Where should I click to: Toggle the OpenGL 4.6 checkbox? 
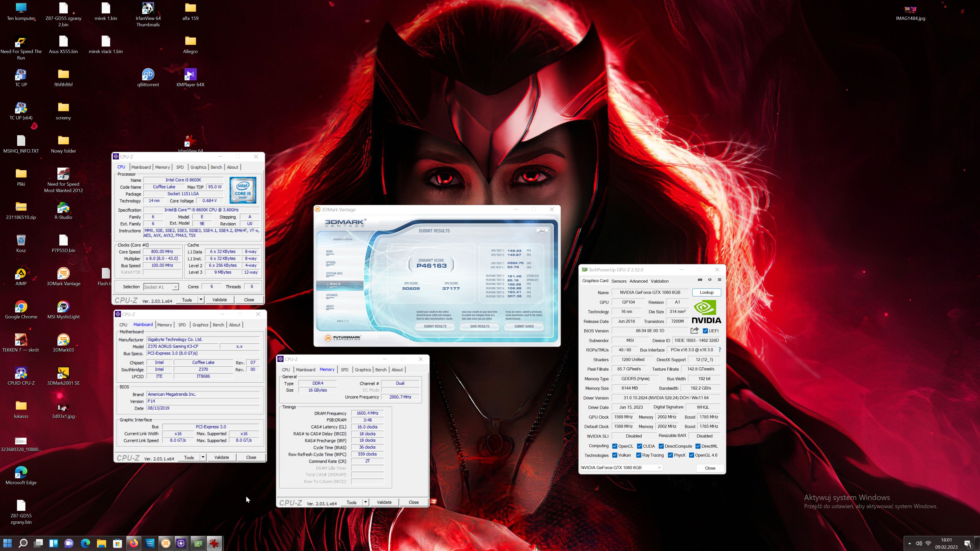[692, 455]
